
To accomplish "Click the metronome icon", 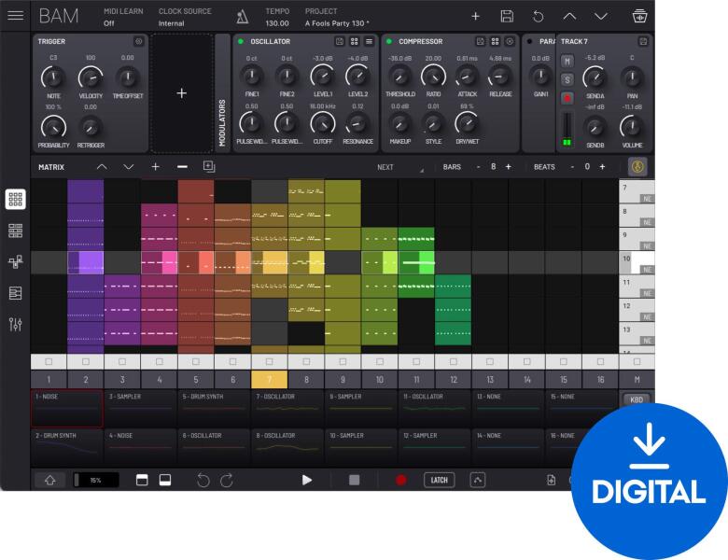I will (x=243, y=17).
